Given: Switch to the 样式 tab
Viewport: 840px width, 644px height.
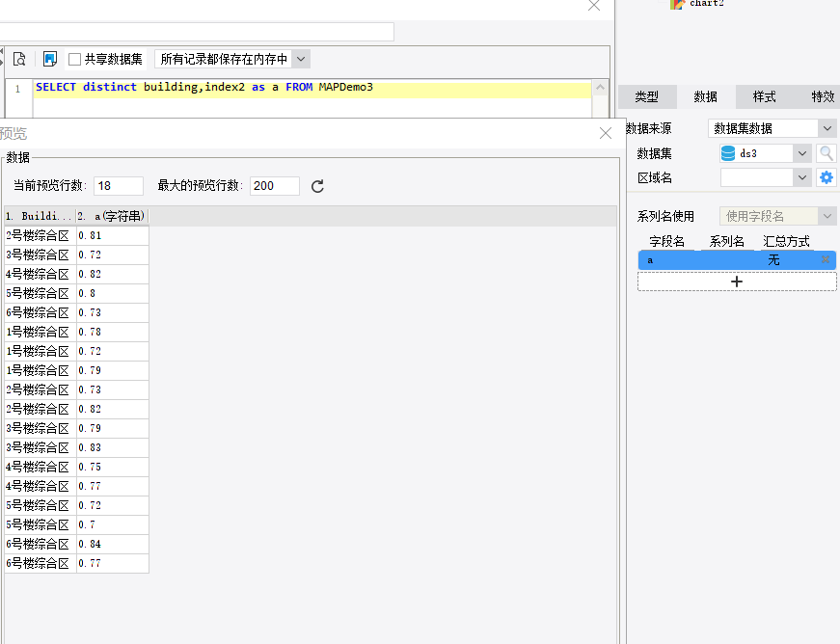Looking at the screenshot, I should pos(765,97).
